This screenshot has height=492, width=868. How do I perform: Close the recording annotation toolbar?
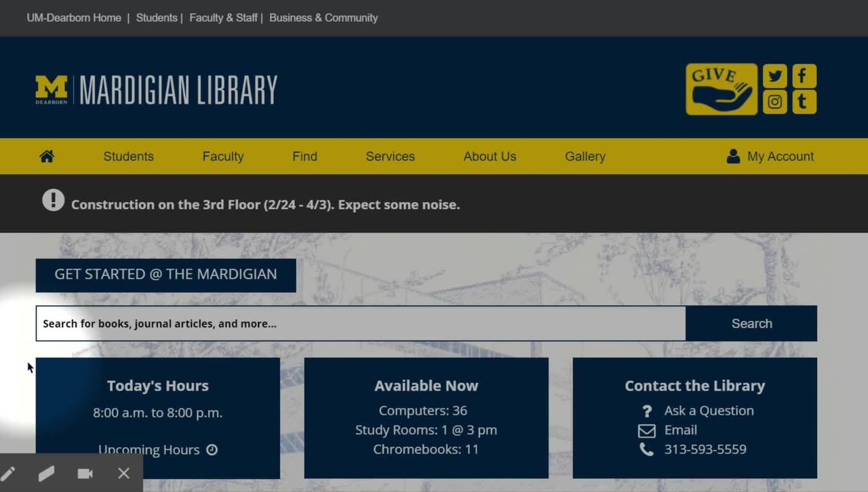tap(123, 473)
